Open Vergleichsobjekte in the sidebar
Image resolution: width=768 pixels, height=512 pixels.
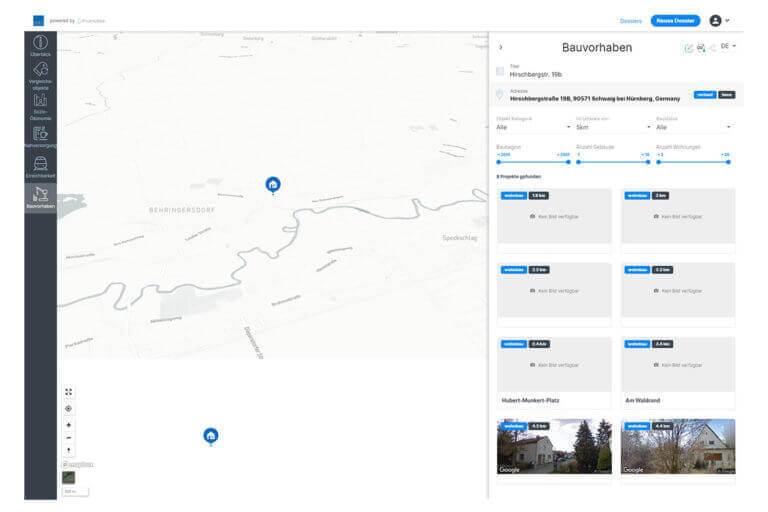point(40,74)
